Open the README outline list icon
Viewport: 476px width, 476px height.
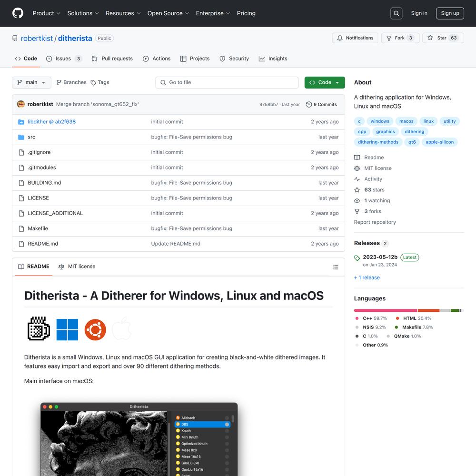coord(335,267)
